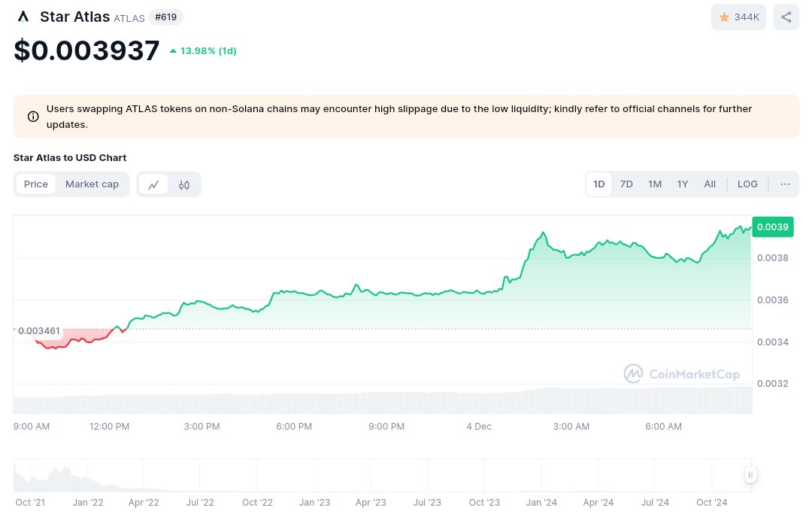Click Jan '24 on the timeline navigator
Image resolution: width=812 pixels, height=517 pixels.
(541, 503)
